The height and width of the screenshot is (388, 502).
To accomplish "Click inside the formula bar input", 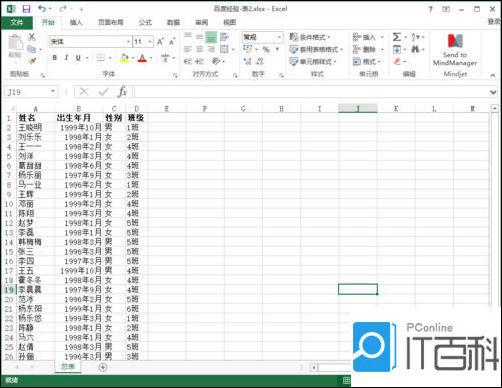I will coord(311,92).
